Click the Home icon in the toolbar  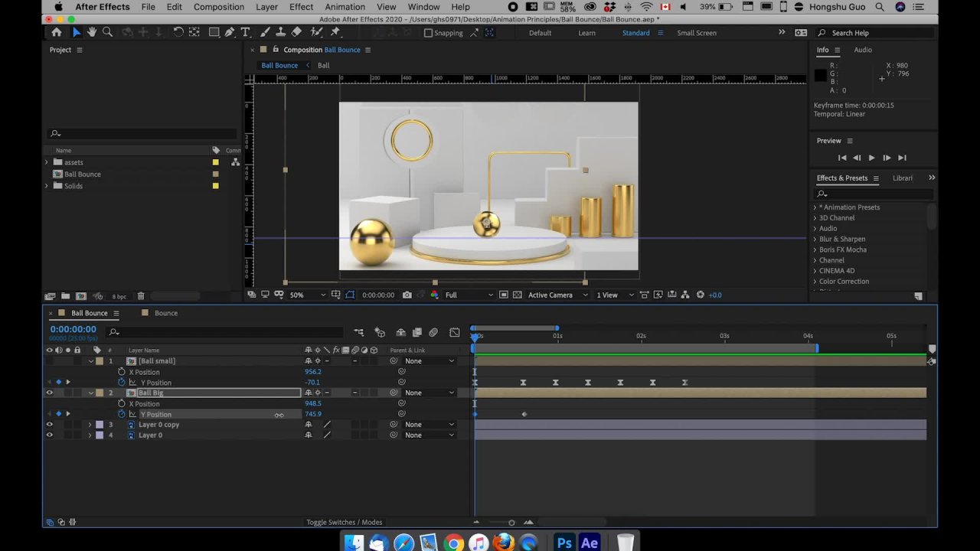[57, 32]
